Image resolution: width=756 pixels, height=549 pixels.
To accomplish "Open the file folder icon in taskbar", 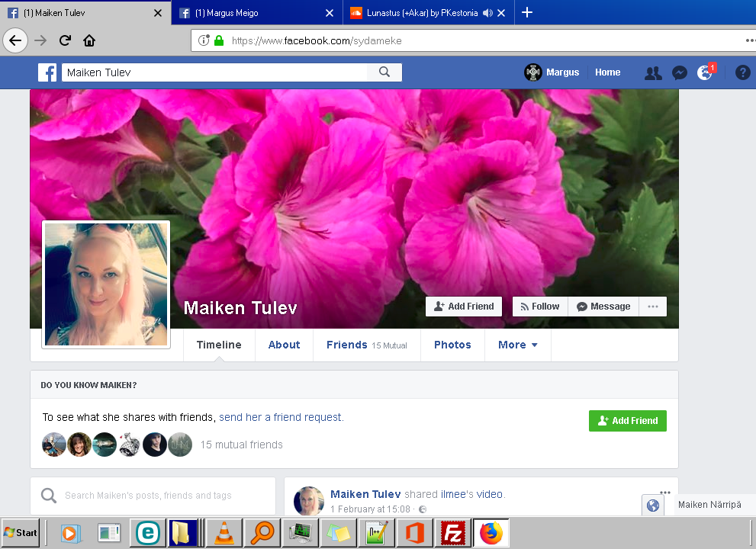I will [182, 533].
